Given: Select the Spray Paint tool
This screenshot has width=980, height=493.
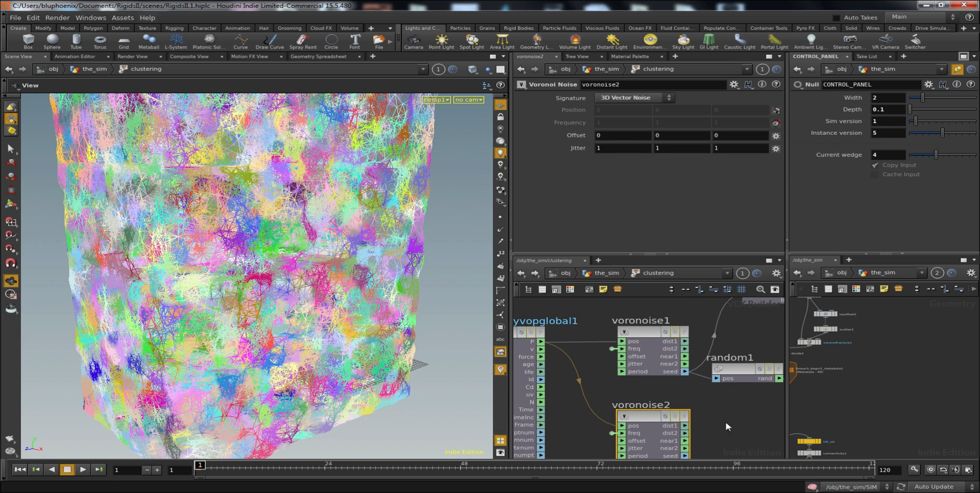Looking at the screenshot, I should [x=303, y=42].
